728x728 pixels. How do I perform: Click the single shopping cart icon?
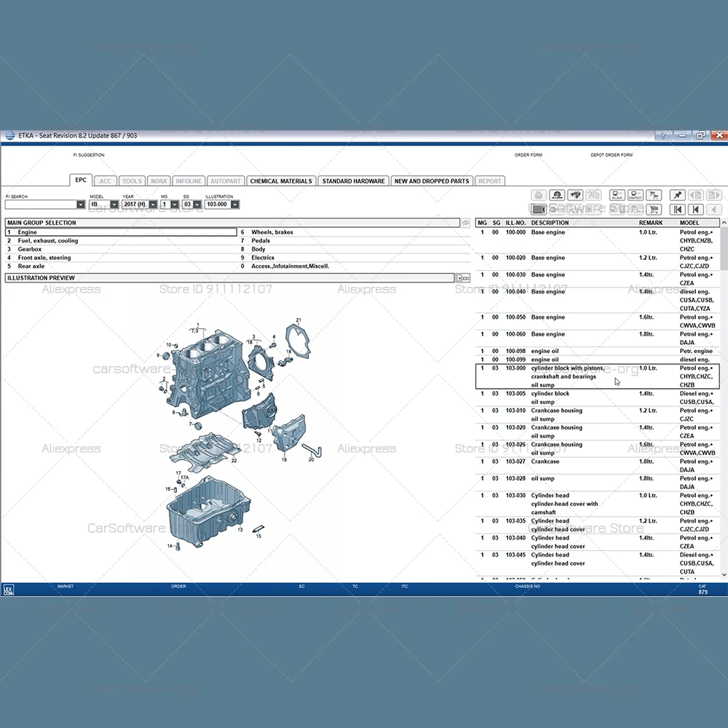(654, 210)
